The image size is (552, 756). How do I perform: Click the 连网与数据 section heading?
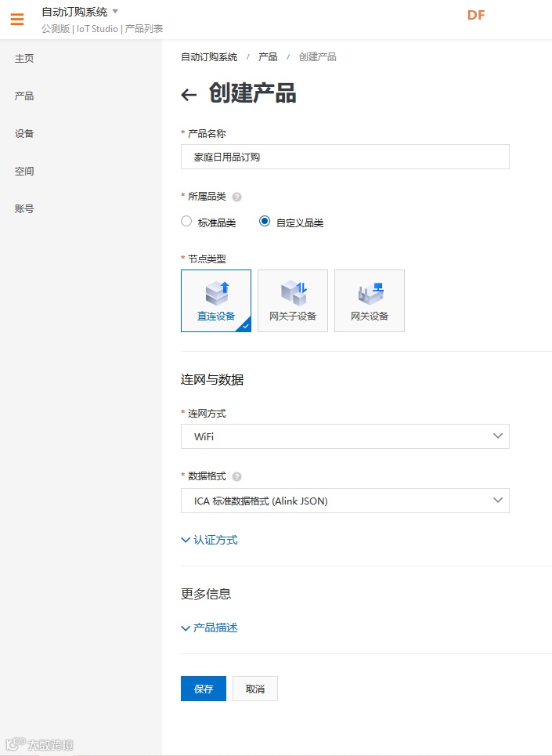point(212,380)
